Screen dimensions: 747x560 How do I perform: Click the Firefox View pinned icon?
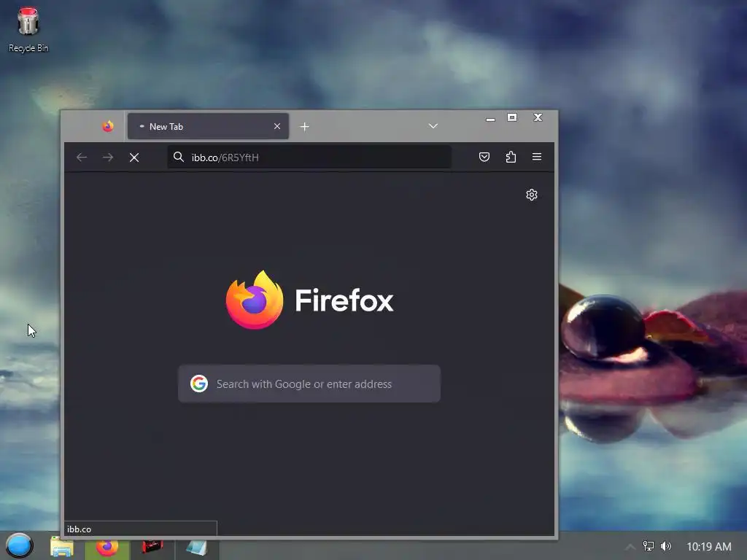[x=108, y=126]
